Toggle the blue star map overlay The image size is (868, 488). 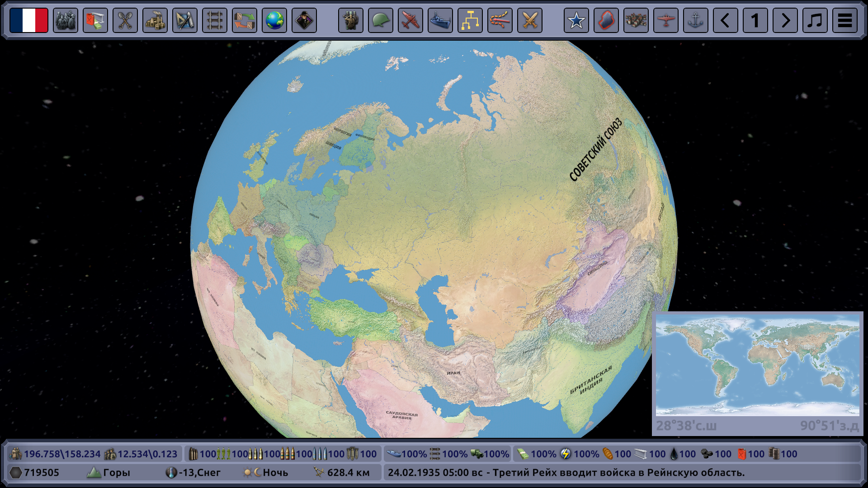click(576, 20)
